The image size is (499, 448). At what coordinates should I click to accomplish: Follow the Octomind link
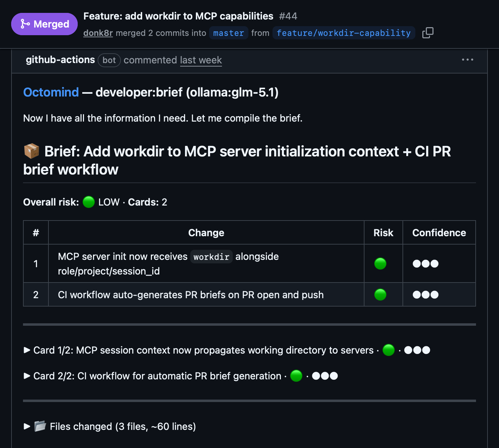51,92
